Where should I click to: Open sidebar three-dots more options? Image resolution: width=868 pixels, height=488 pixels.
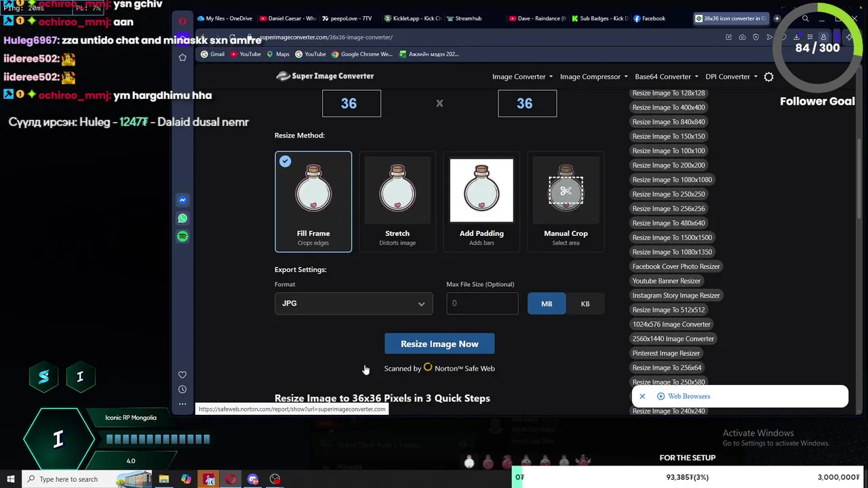[182, 404]
